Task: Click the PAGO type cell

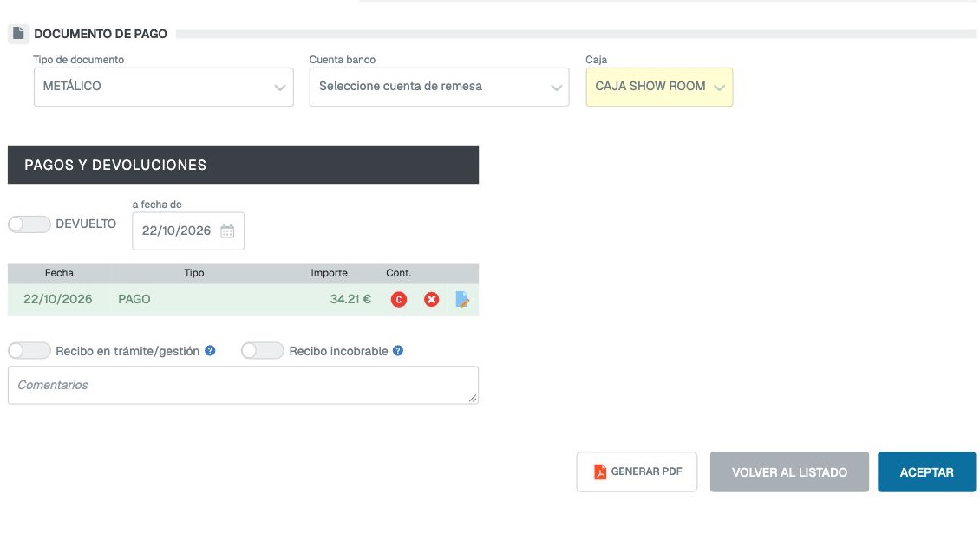Action: click(134, 299)
